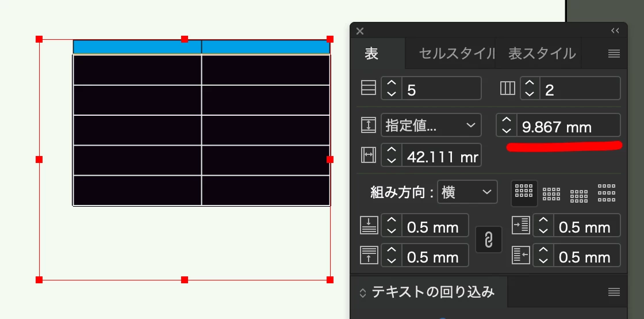Click the column width icon
The width and height of the screenshot is (644, 319).
[x=369, y=154]
